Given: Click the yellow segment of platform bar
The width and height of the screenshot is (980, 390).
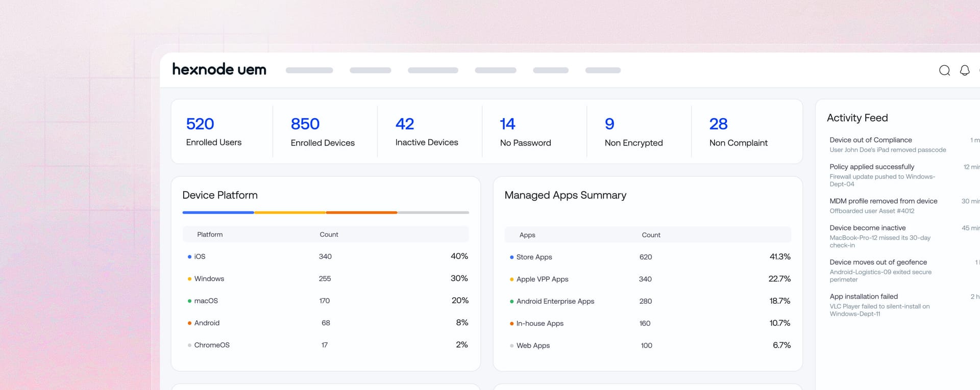Looking at the screenshot, I should 290,212.
